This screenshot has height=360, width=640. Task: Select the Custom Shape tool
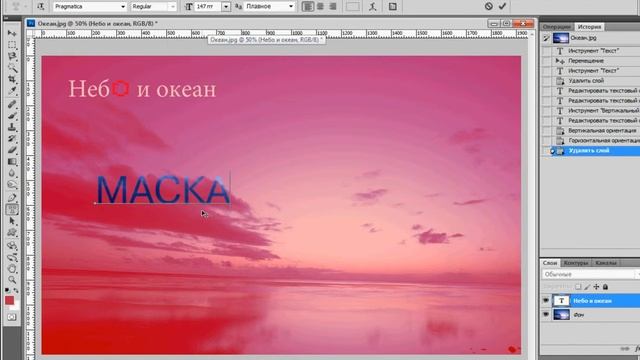pos(12,233)
